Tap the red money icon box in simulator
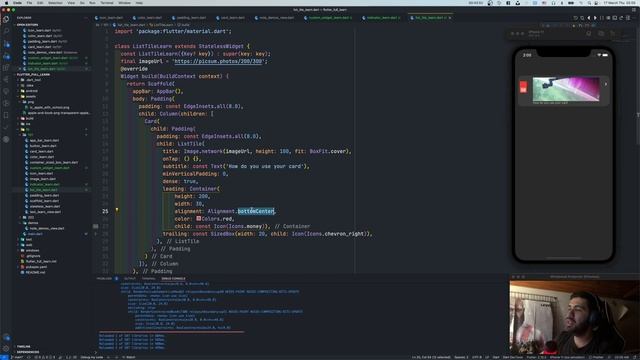This screenshot has width=640, height=360. (x=523, y=87)
